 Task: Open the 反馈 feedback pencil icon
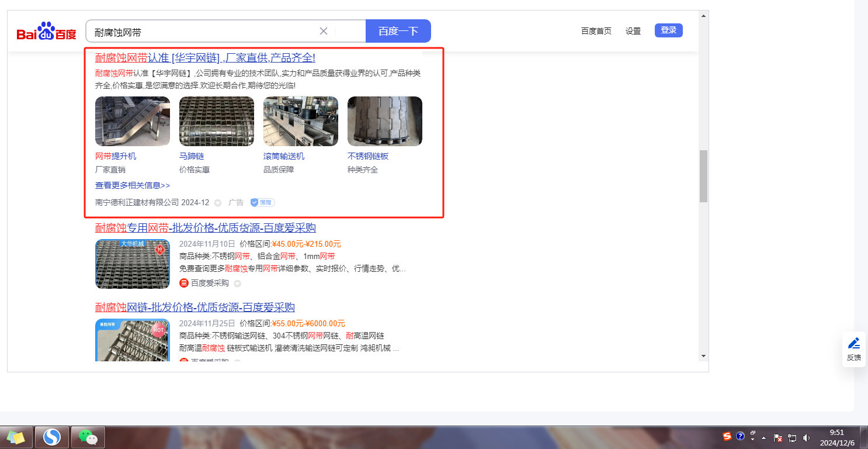[853, 343]
